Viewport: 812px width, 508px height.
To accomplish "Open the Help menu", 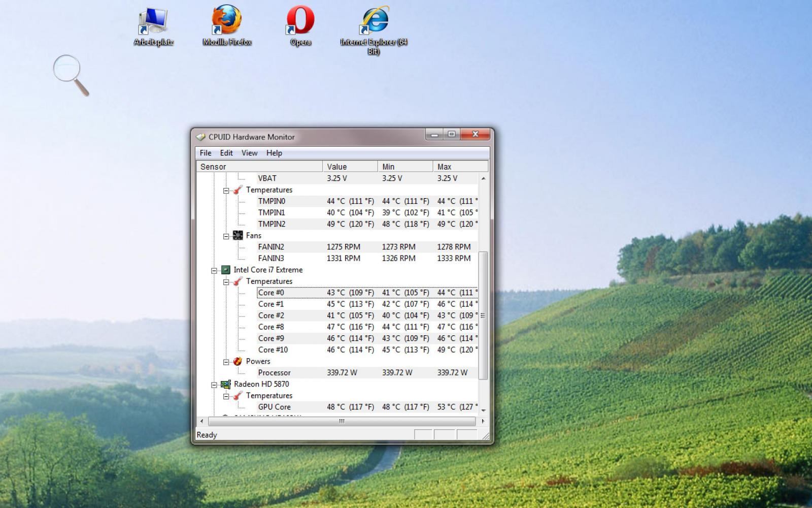I will coord(274,153).
